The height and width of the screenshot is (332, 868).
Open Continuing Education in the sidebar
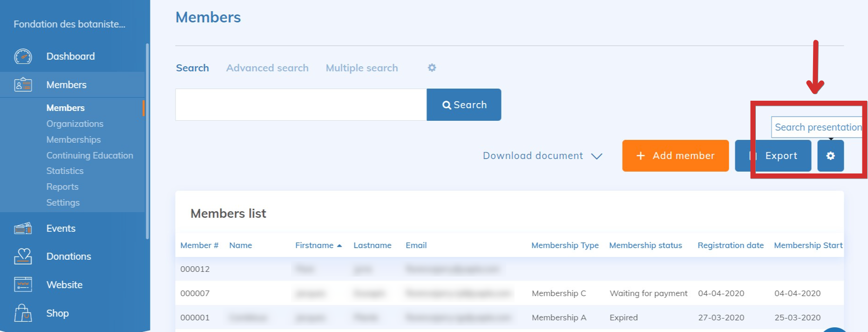point(89,155)
